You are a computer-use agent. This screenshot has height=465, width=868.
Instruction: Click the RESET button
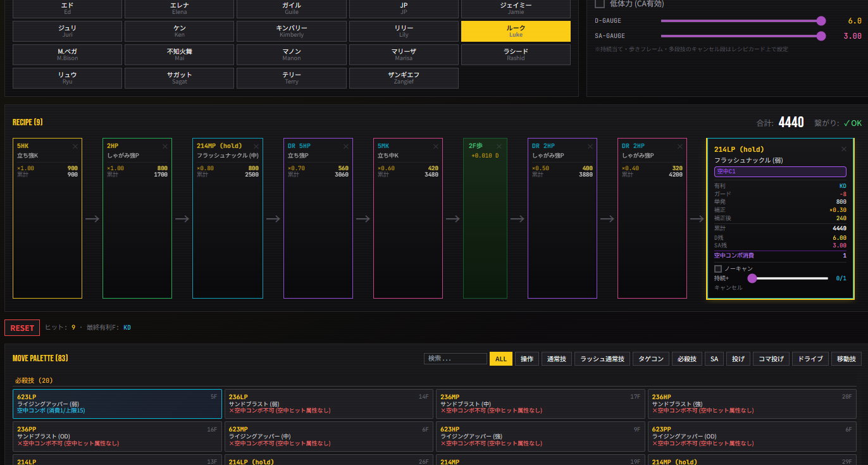22,328
